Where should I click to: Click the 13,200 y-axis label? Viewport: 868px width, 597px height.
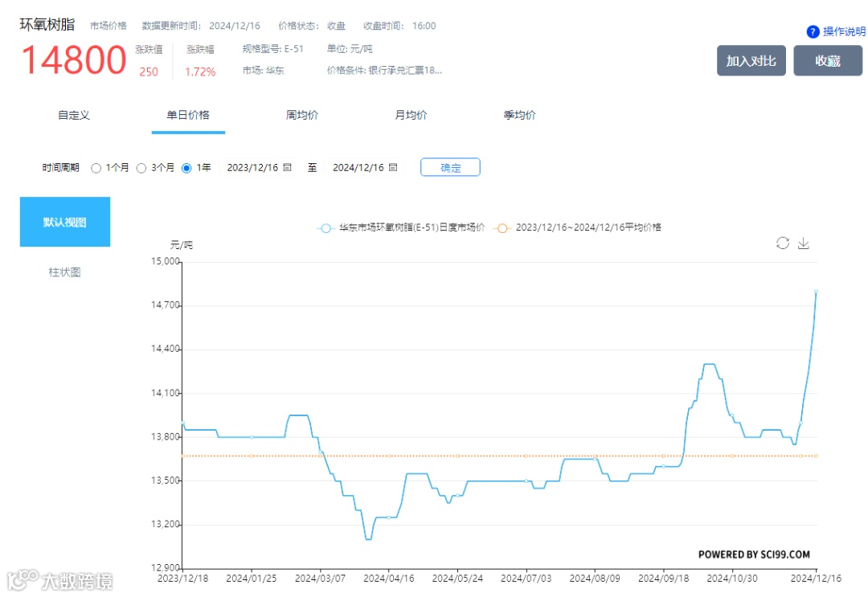(165, 525)
